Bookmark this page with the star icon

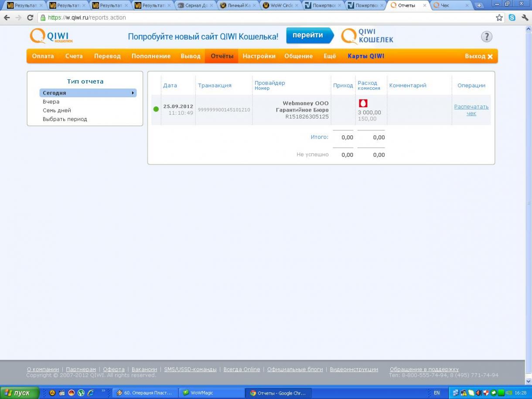click(x=499, y=18)
